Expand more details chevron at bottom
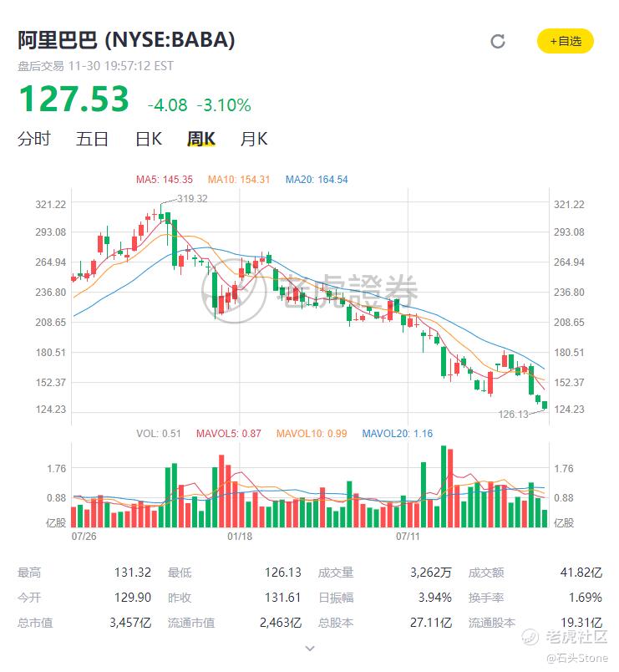The height and width of the screenshot is (672, 619). [310, 649]
